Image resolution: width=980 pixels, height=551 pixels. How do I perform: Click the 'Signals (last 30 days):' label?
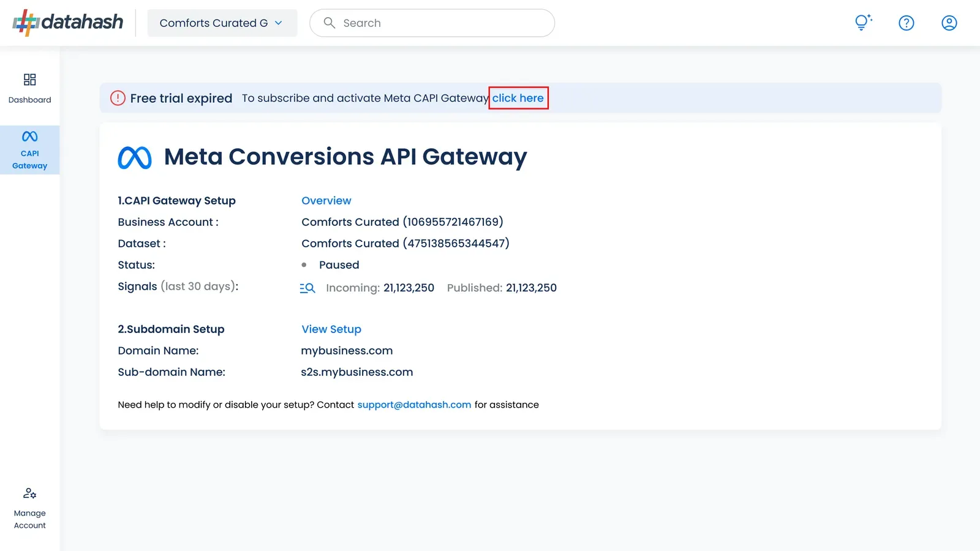pyautogui.click(x=178, y=287)
